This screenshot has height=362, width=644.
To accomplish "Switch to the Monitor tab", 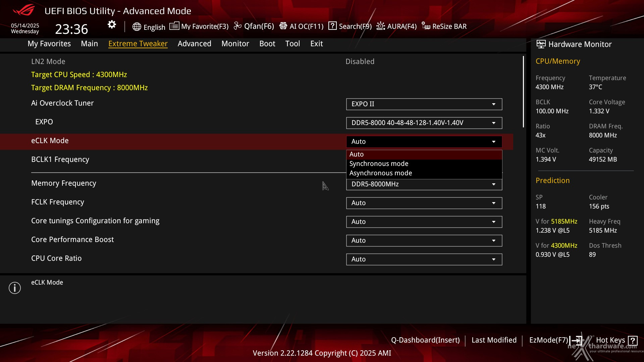I will point(235,44).
